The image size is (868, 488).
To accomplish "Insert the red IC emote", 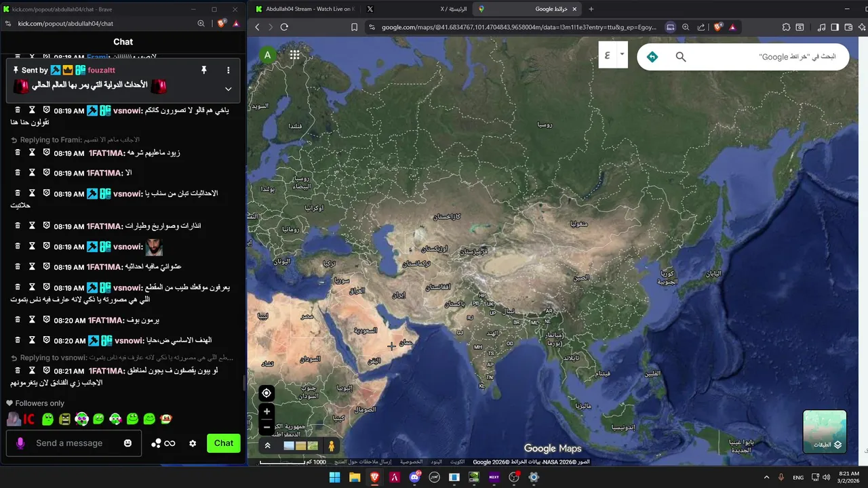I will [x=29, y=420].
